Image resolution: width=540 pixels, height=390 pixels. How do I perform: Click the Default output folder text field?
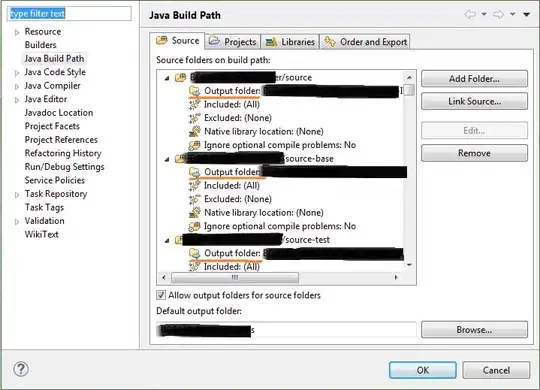click(286, 330)
